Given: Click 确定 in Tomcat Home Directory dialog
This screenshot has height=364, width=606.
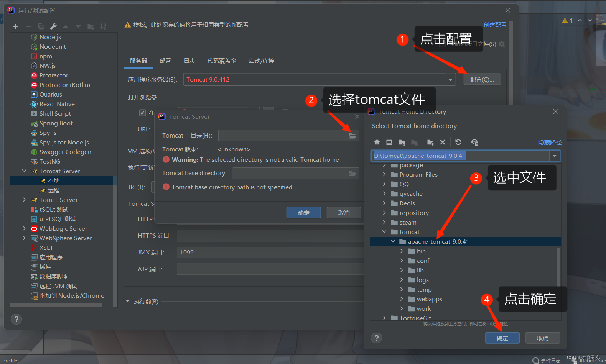Looking at the screenshot, I should click(x=502, y=338).
